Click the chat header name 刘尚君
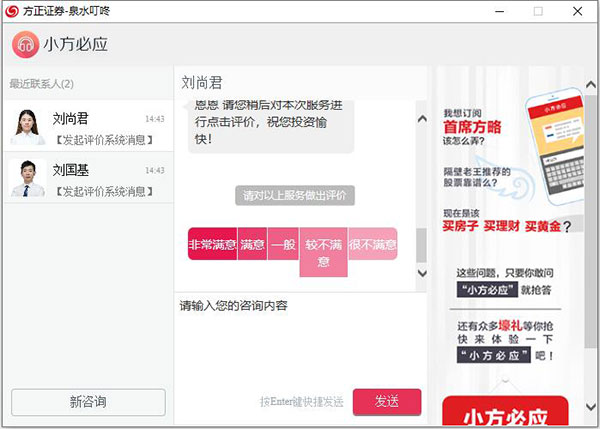Image resolution: width=600 pixels, height=429 pixels. tap(202, 83)
